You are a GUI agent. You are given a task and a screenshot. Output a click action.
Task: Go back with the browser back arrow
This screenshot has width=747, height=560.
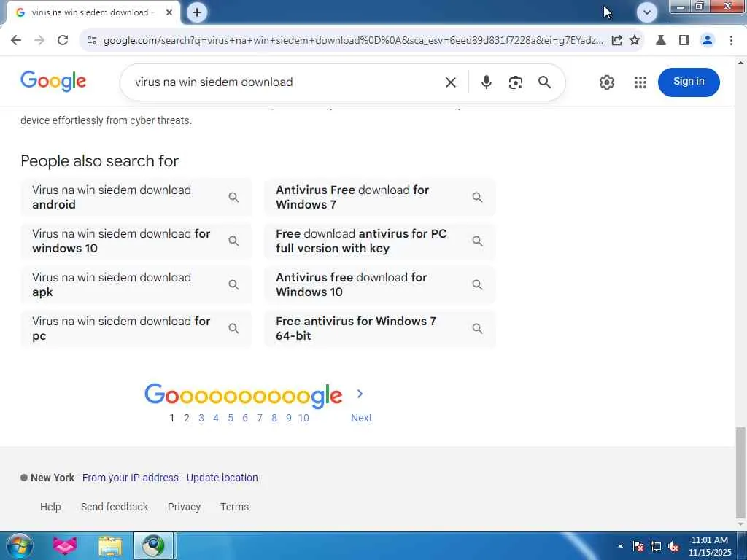[16, 40]
